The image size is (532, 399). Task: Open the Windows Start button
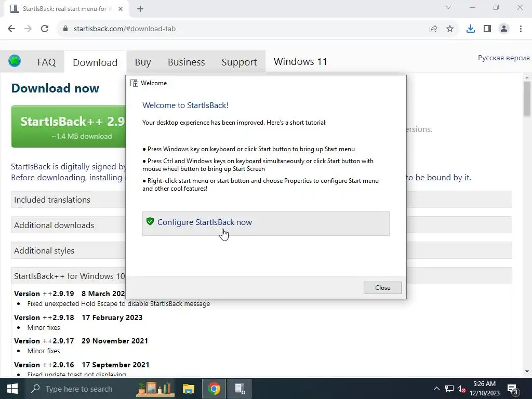12,389
